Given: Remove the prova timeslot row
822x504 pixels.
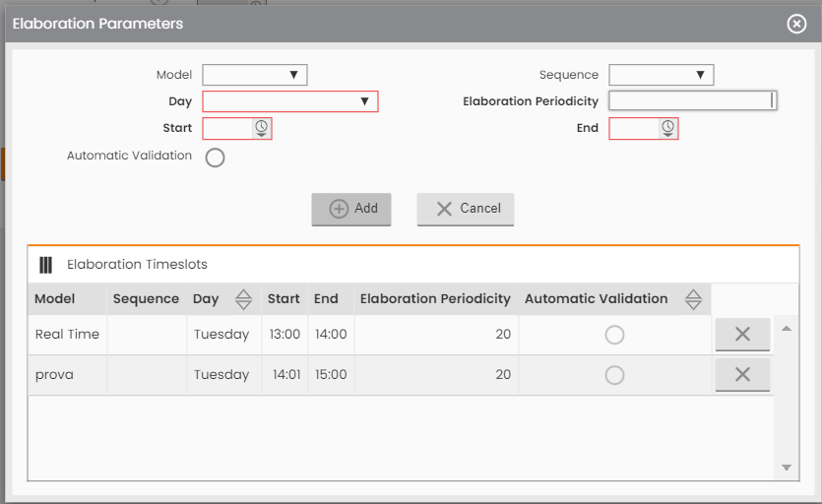Looking at the screenshot, I should click(742, 374).
